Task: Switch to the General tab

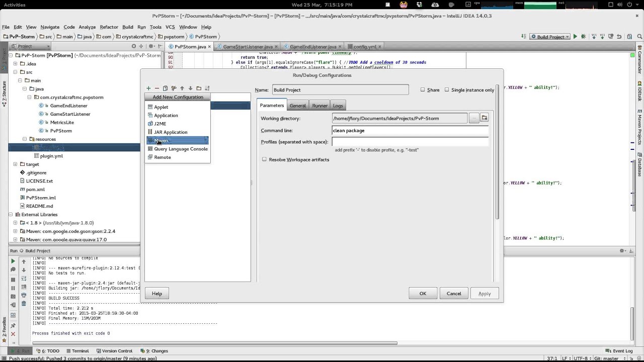Action: pyautogui.click(x=297, y=106)
